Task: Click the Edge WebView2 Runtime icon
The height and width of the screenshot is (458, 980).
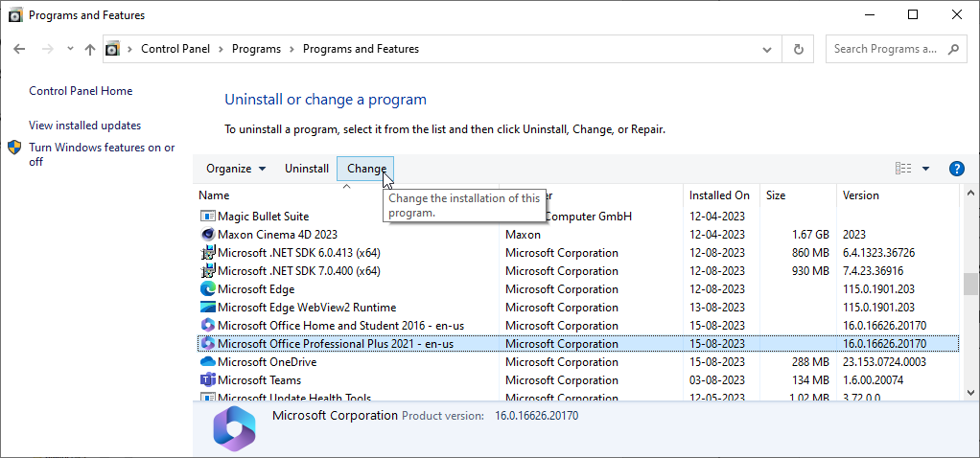Action: point(207,308)
